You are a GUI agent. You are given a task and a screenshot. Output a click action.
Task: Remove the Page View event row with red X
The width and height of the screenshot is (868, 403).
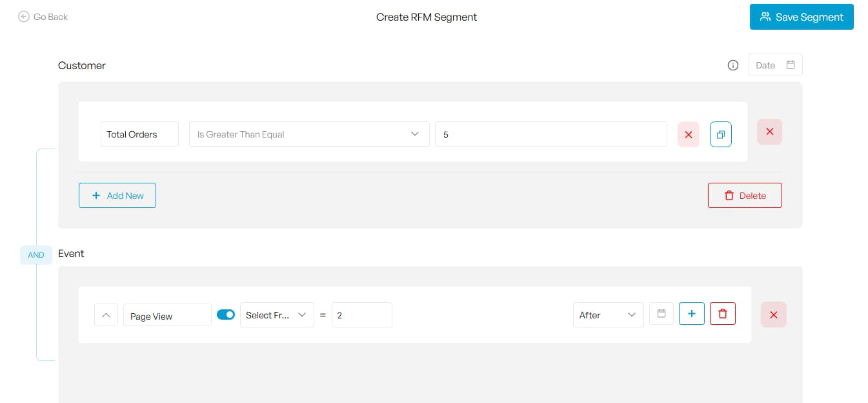pyautogui.click(x=773, y=315)
